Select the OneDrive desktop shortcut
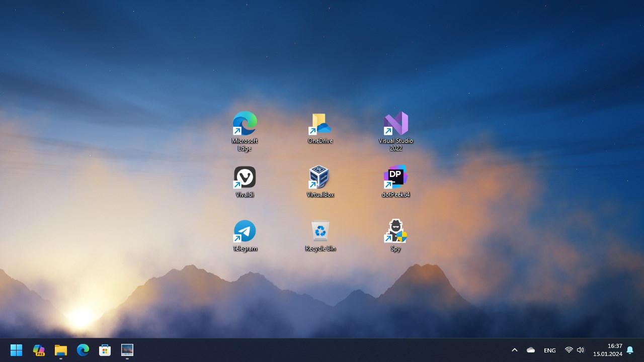The height and width of the screenshot is (362, 644). [x=320, y=128]
